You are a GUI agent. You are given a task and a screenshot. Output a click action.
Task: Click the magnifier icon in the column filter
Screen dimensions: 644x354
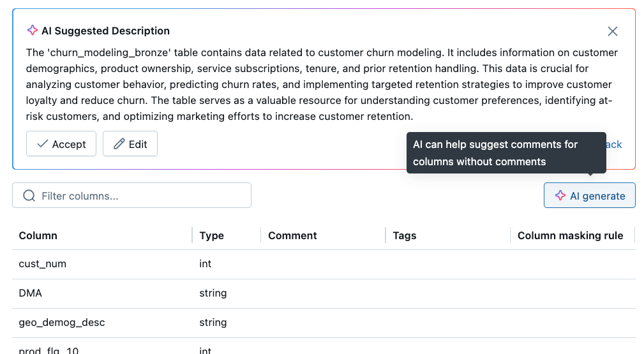point(29,196)
